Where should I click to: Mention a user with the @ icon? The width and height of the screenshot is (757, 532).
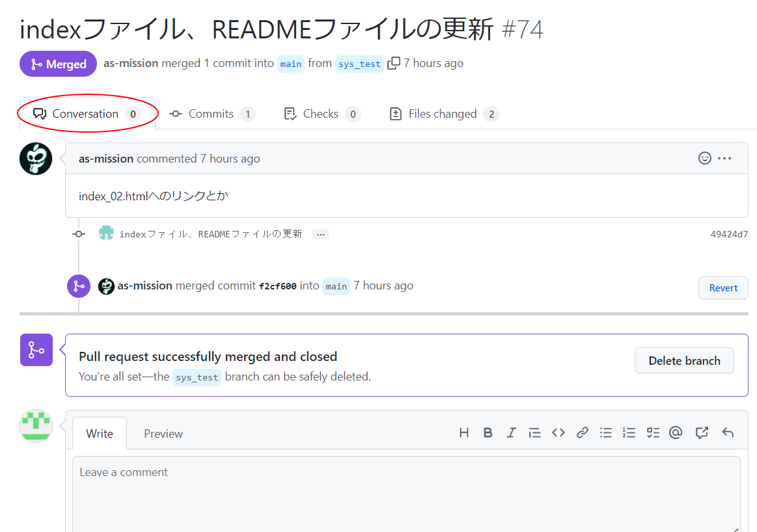676,433
